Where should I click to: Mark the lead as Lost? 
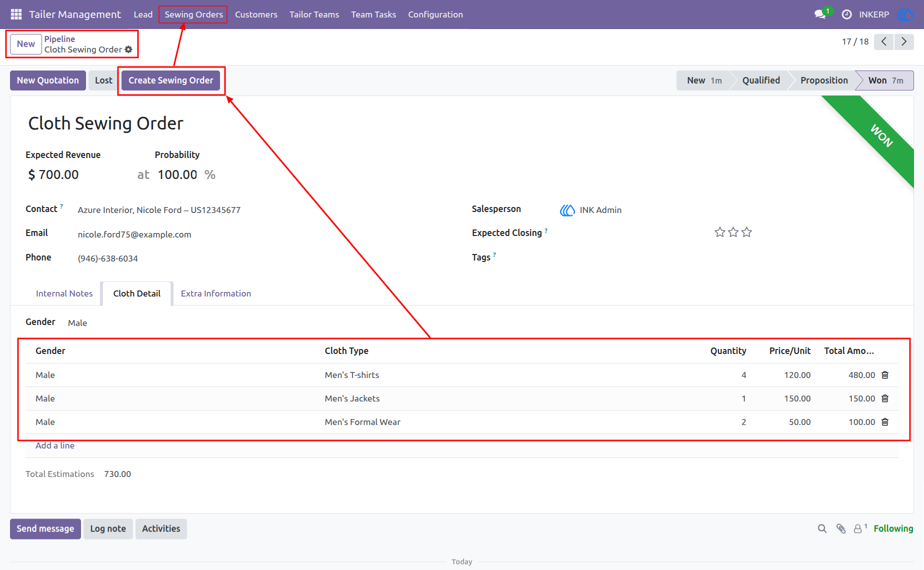pyautogui.click(x=103, y=80)
